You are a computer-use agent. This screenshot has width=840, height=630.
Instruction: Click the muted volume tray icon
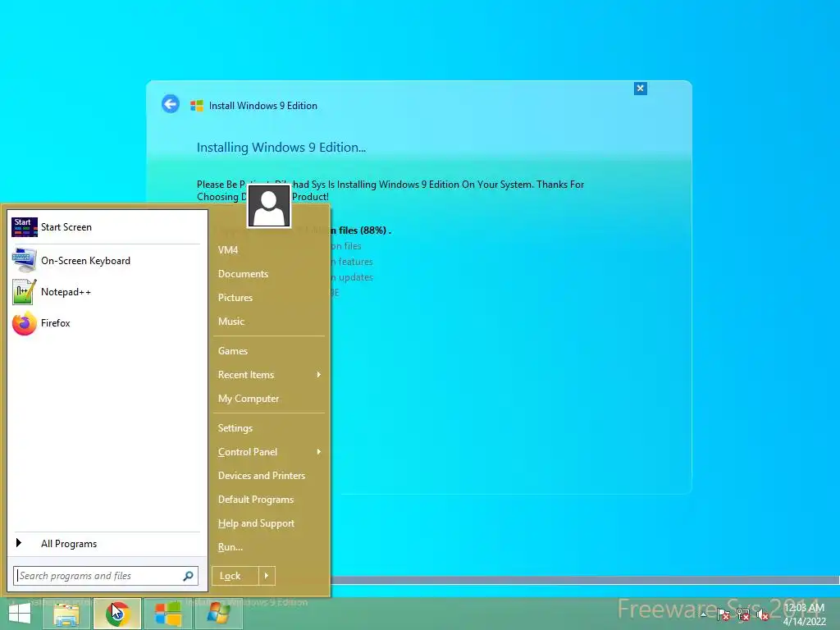pyautogui.click(x=763, y=615)
